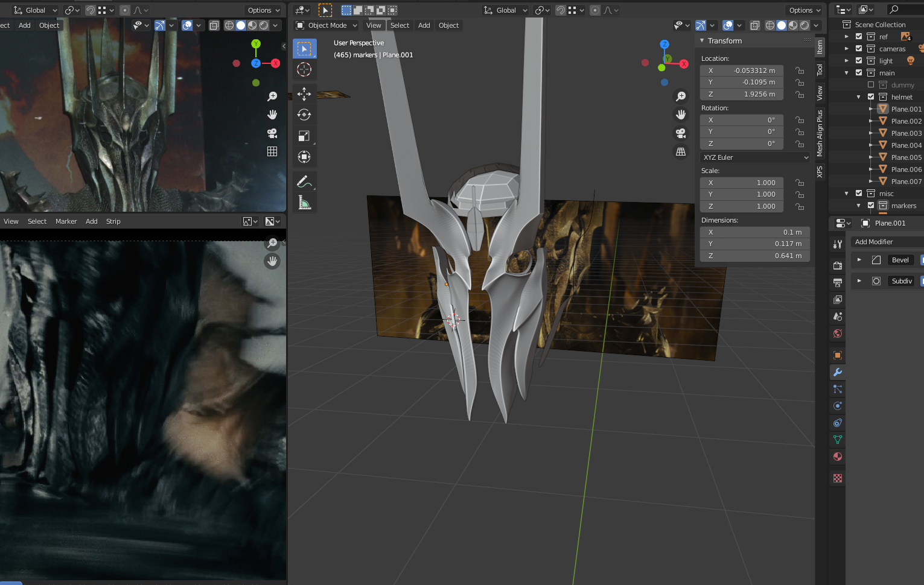
Task: Open View Layer properties tab
Action: click(838, 300)
